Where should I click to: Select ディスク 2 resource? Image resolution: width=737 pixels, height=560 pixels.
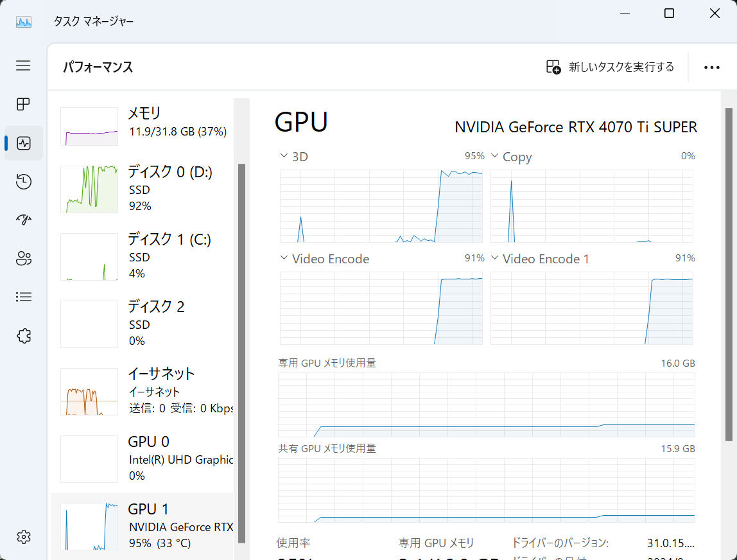(143, 324)
